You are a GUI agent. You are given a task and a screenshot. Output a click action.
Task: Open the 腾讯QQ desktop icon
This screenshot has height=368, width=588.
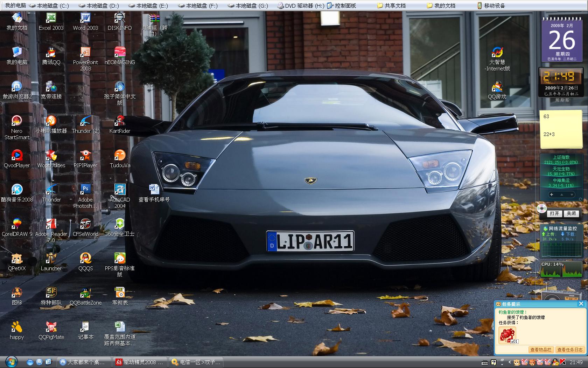click(x=51, y=56)
